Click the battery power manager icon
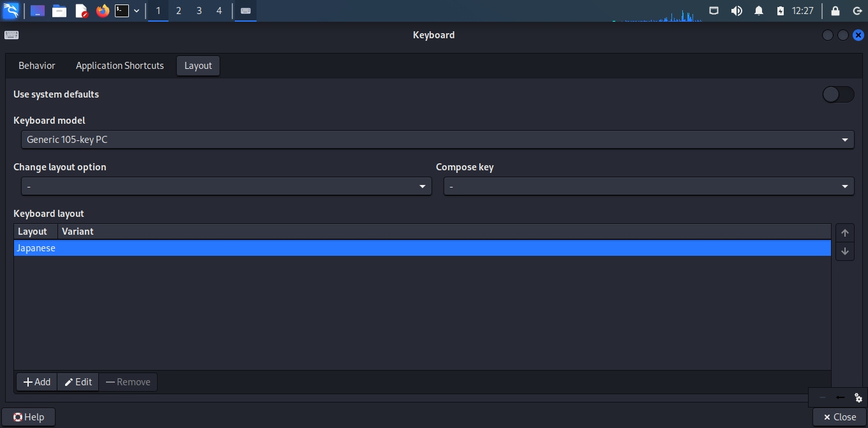The height and width of the screenshot is (428, 868). [780, 11]
